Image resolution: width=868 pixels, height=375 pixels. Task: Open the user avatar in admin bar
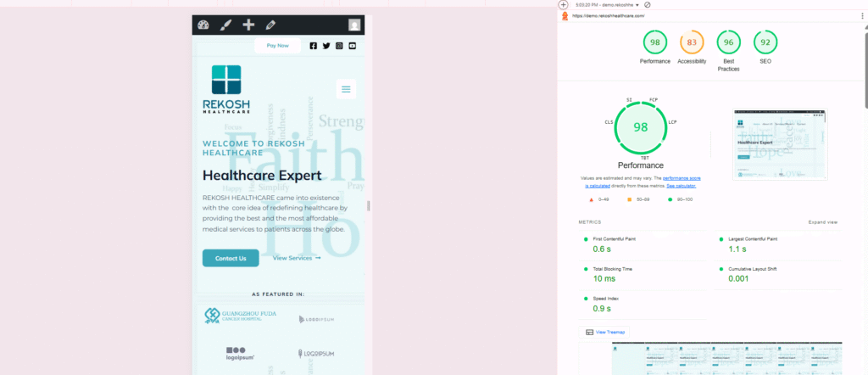click(353, 25)
